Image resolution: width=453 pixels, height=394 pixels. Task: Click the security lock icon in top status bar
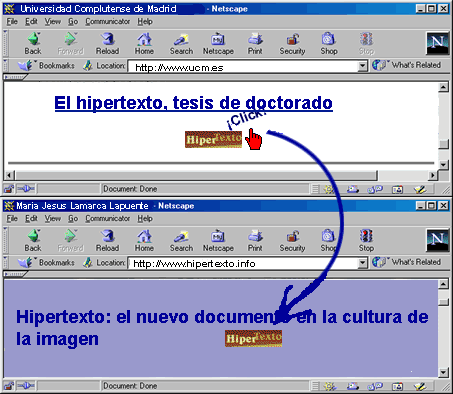coord(9,189)
